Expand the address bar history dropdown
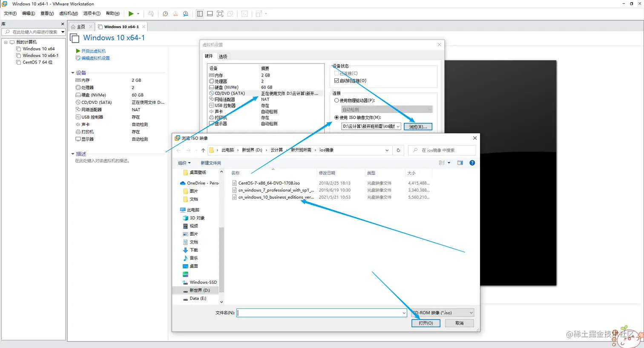The height and width of the screenshot is (348, 644). coord(387,150)
